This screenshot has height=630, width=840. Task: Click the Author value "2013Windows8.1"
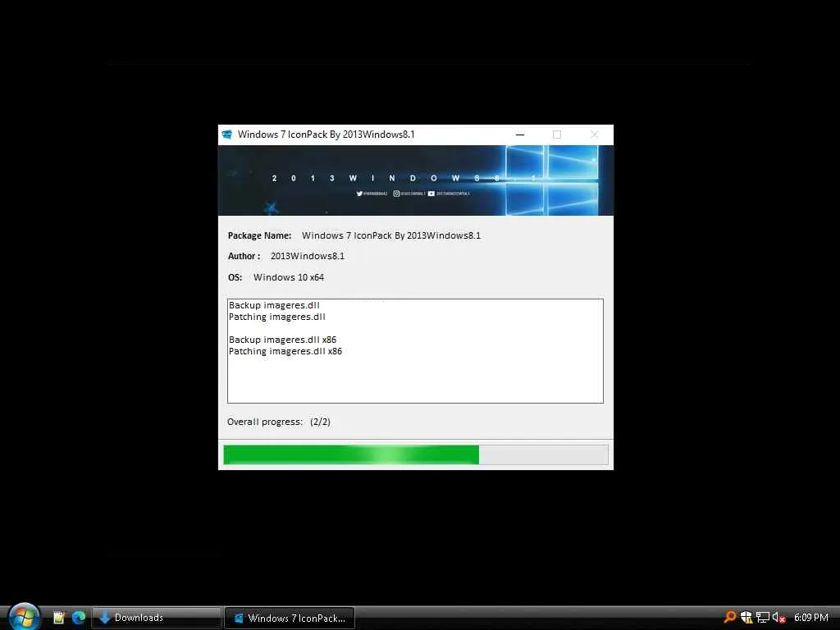coord(308,256)
